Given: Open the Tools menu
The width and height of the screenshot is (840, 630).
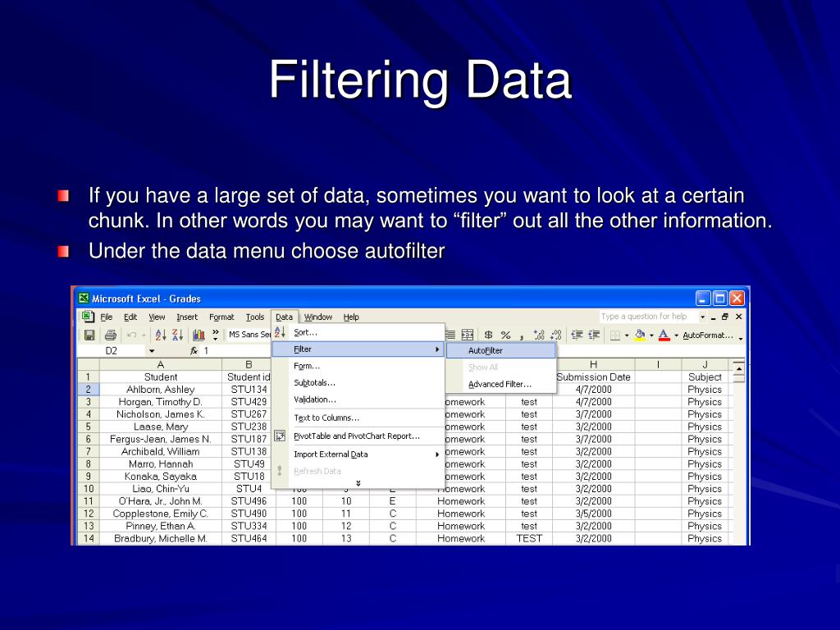Looking at the screenshot, I should (255, 317).
